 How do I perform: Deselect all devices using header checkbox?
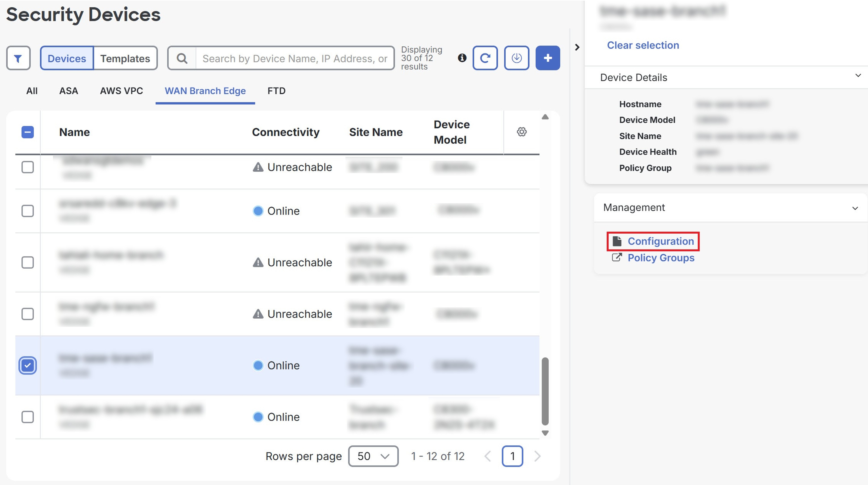pyautogui.click(x=27, y=132)
